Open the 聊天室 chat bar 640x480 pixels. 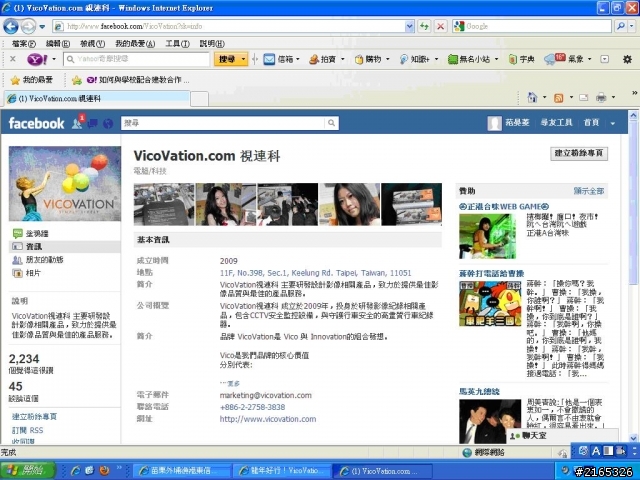pos(563,436)
